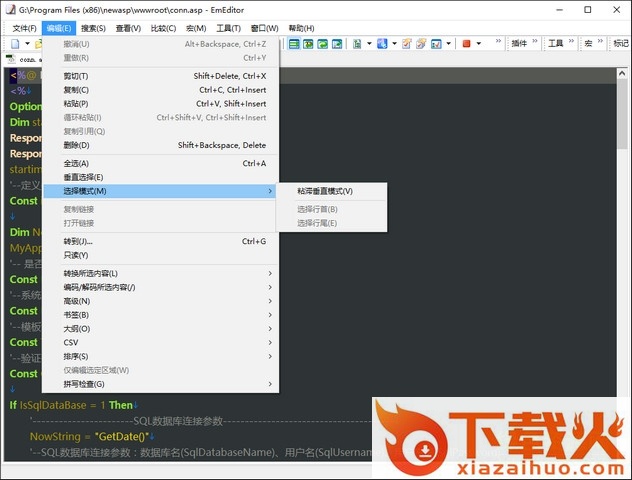Click the second stacked pencil-note toolbar icon
632x480 pixels.
(421, 44)
